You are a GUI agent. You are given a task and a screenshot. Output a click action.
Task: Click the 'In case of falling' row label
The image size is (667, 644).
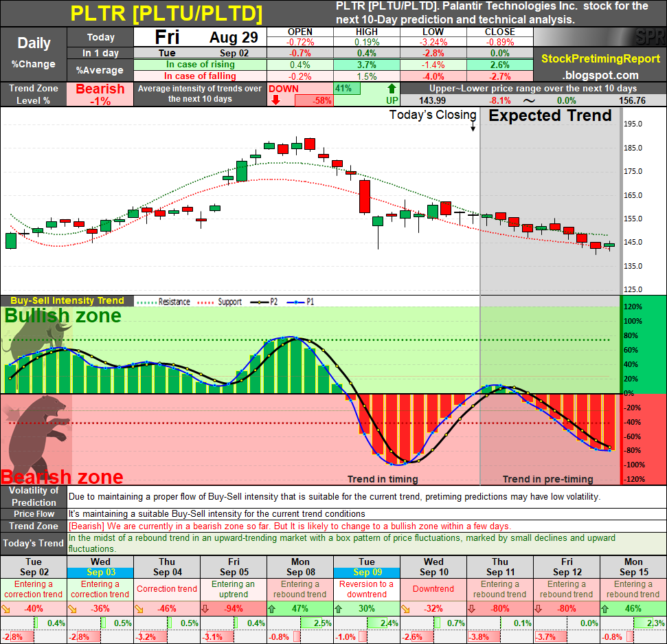click(x=201, y=76)
